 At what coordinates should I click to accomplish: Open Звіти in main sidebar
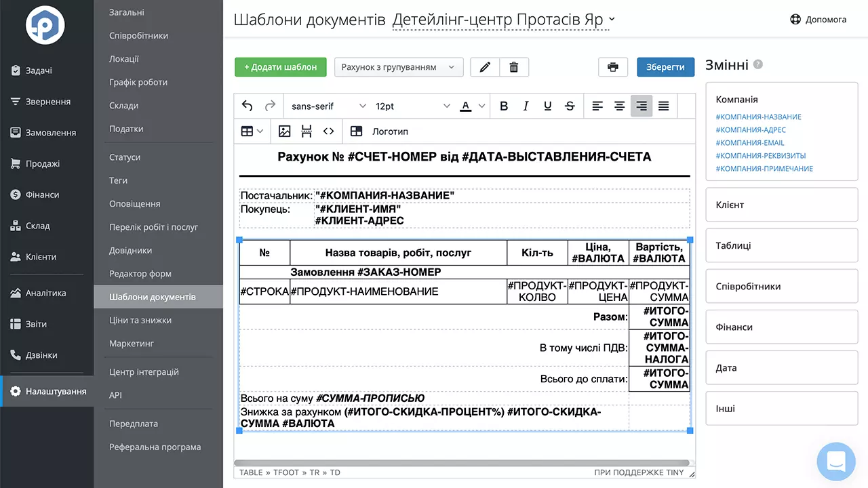[47, 324]
